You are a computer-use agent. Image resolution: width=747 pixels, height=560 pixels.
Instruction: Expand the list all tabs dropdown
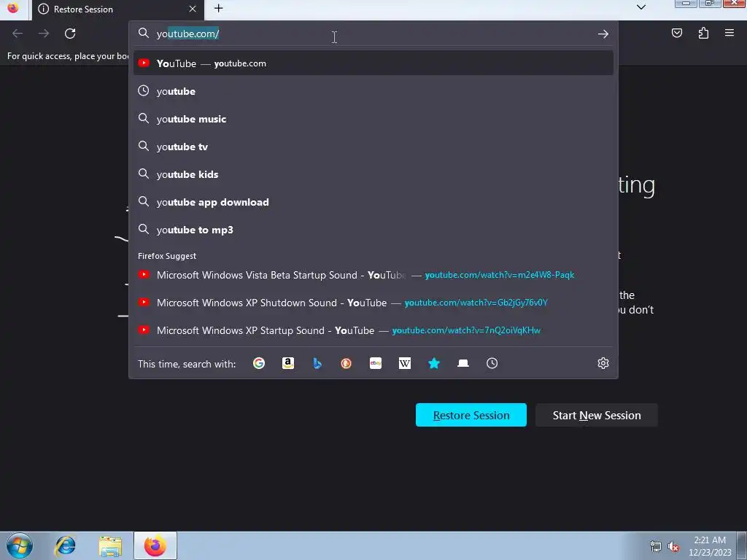click(x=641, y=7)
